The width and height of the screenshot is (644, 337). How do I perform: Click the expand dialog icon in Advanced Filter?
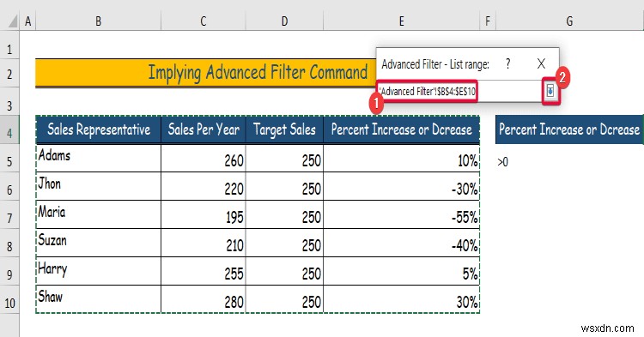550,91
